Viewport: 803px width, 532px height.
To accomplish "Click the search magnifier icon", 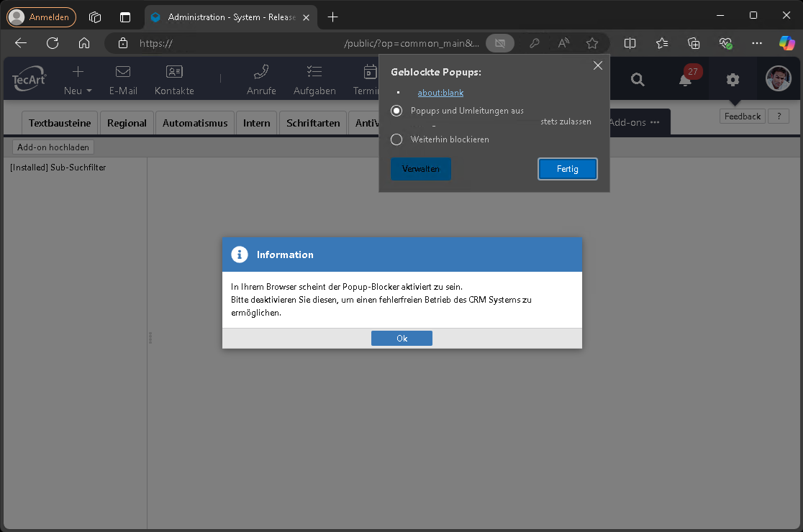I will tap(638, 80).
